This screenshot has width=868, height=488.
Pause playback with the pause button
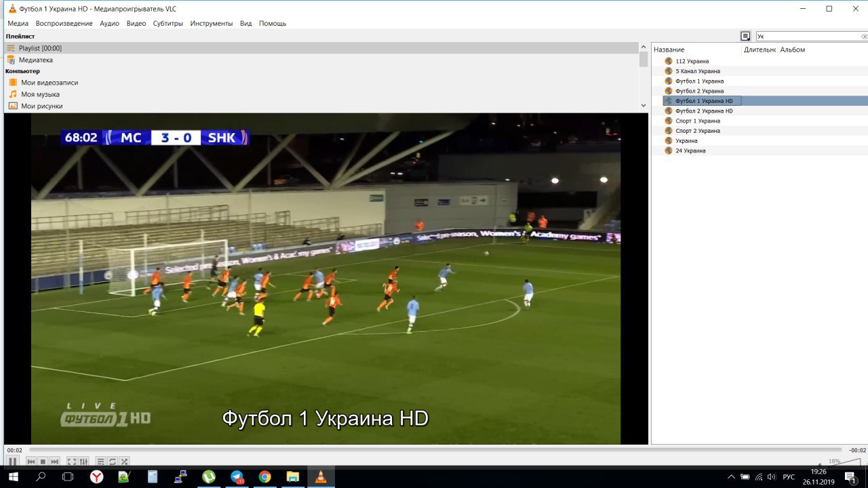tap(13, 462)
